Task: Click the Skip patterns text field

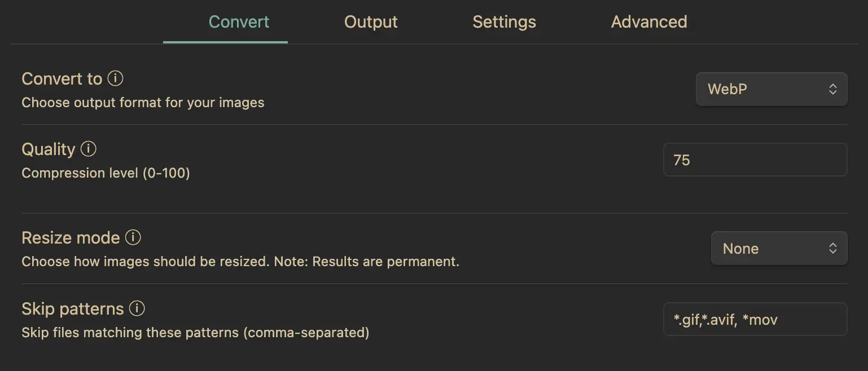Action: coord(755,320)
